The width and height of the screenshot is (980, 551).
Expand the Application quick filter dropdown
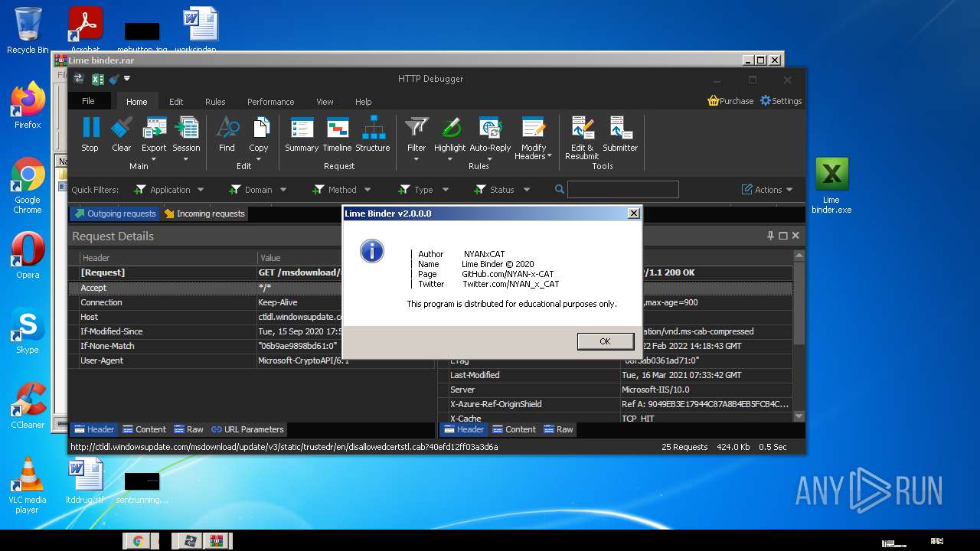(x=201, y=190)
